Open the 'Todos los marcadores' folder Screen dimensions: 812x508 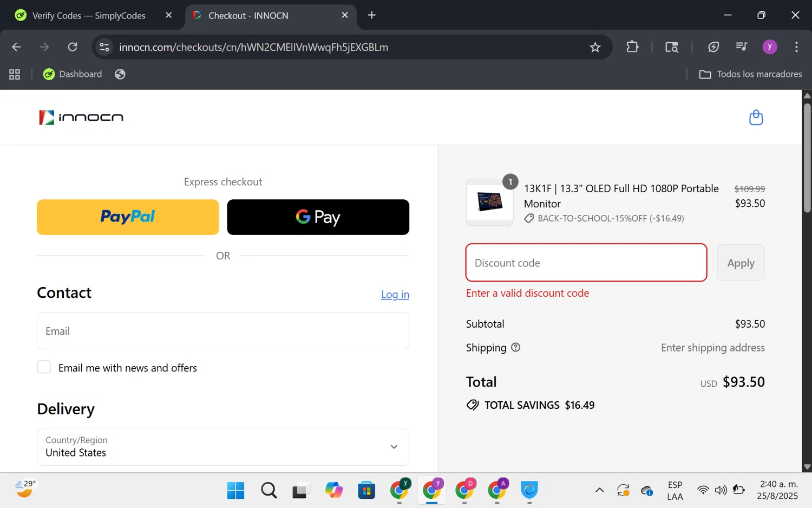tap(750, 74)
